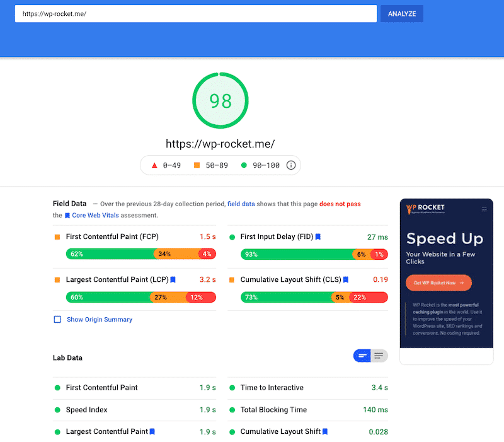This screenshot has width=504, height=442.
Task: Click the 98 performance score circle
Action: [220, 101]
